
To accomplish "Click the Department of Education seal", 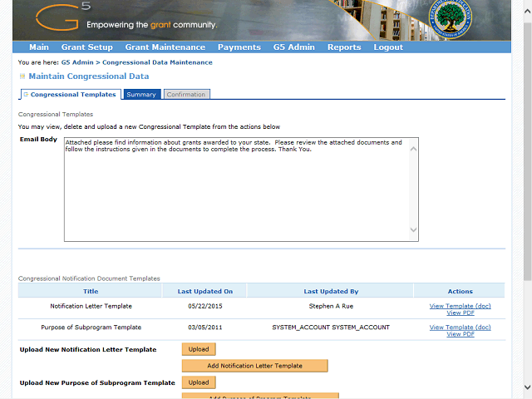I will (450, 19).
